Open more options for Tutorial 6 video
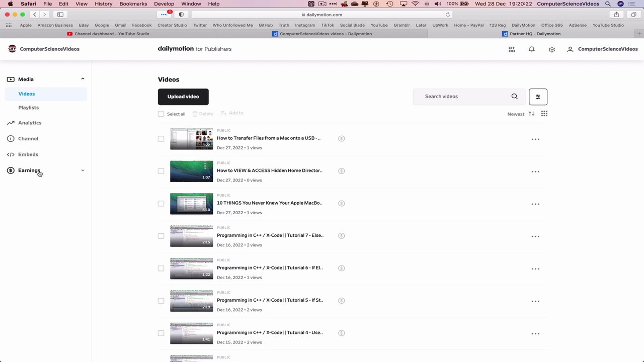 tap(535, 269)
